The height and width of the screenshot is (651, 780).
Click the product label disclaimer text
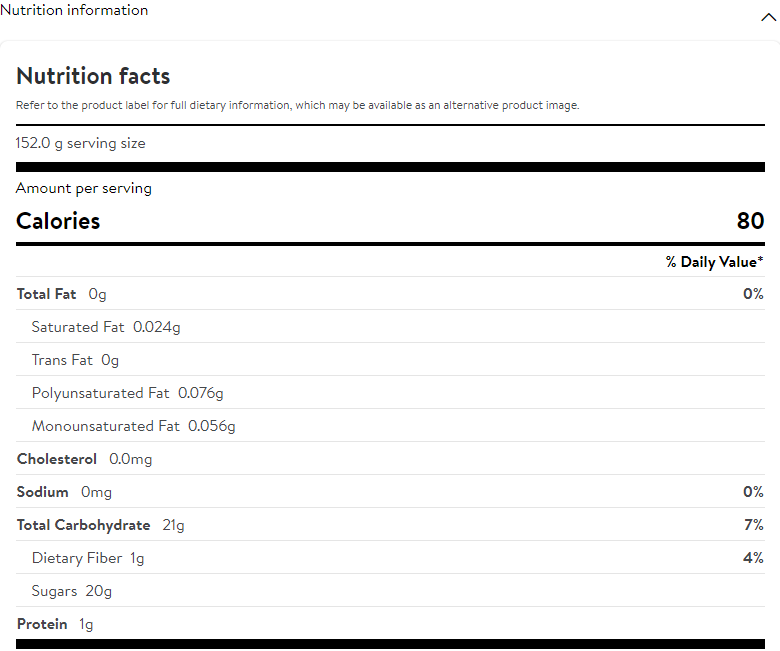297,105
